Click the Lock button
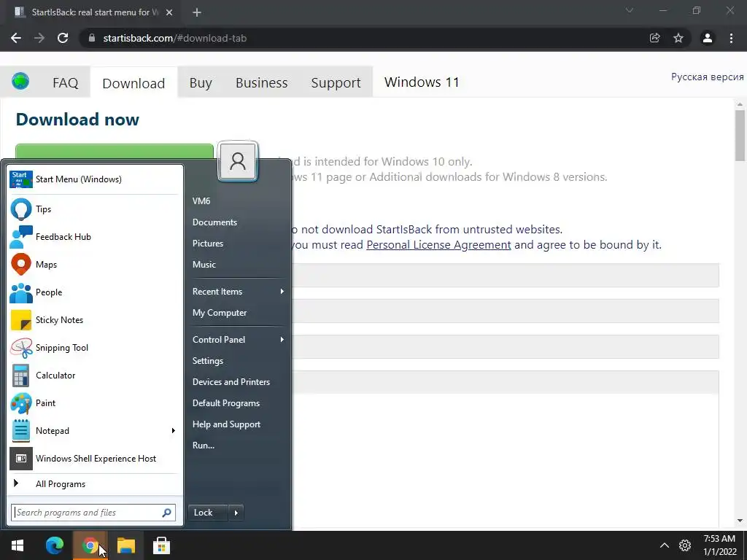This screenshot has width=747, height=560. pyautogui.click(x=208, y=513)
